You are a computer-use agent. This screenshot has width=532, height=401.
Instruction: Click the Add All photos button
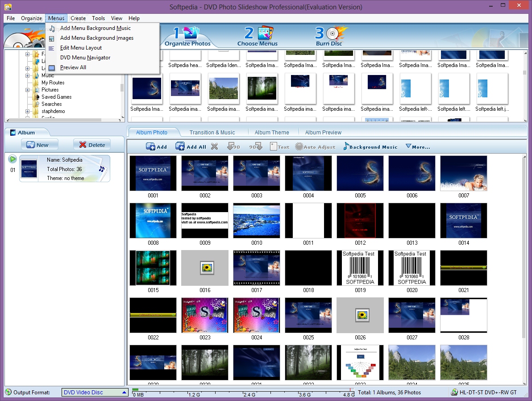(x=191, y=146)
